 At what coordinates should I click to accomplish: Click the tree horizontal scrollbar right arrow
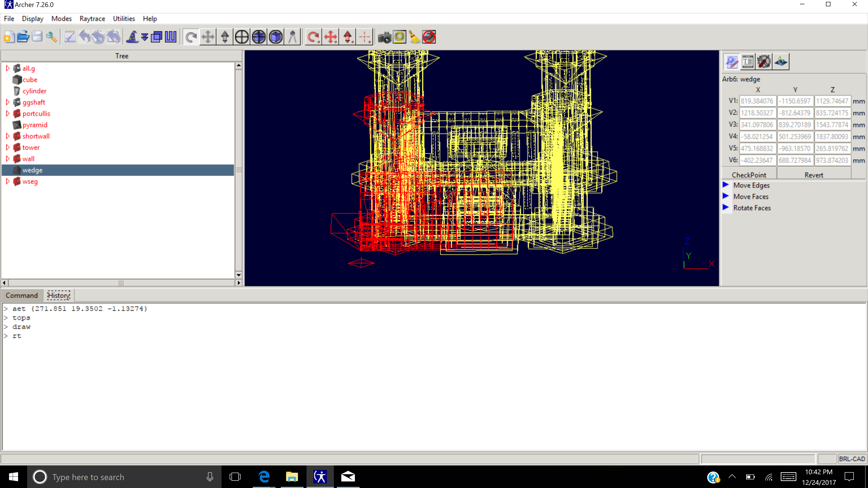(239, 283)
